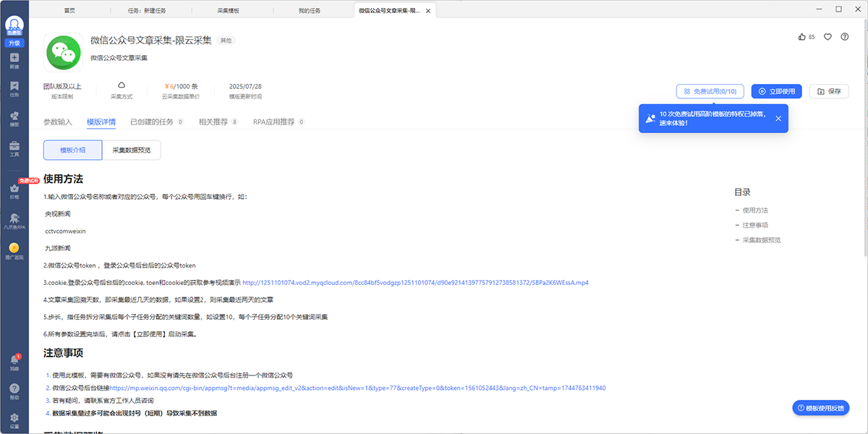Open the 参数输入 tab
The height and width of the screenshot is (434, 868).
58,122
